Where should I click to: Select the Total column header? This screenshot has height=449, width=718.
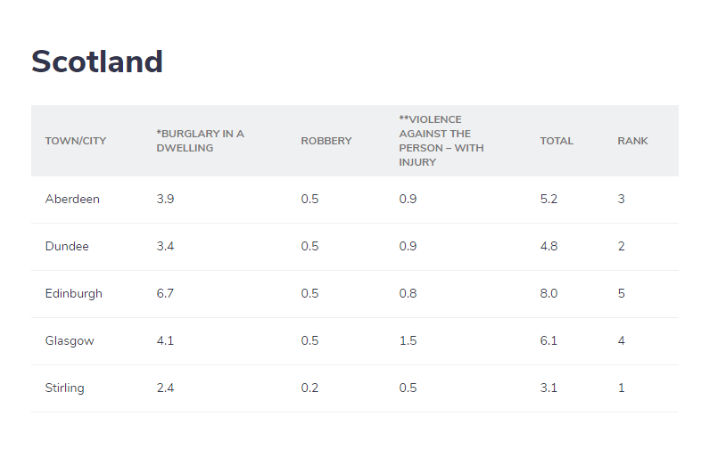coord(556,141)
